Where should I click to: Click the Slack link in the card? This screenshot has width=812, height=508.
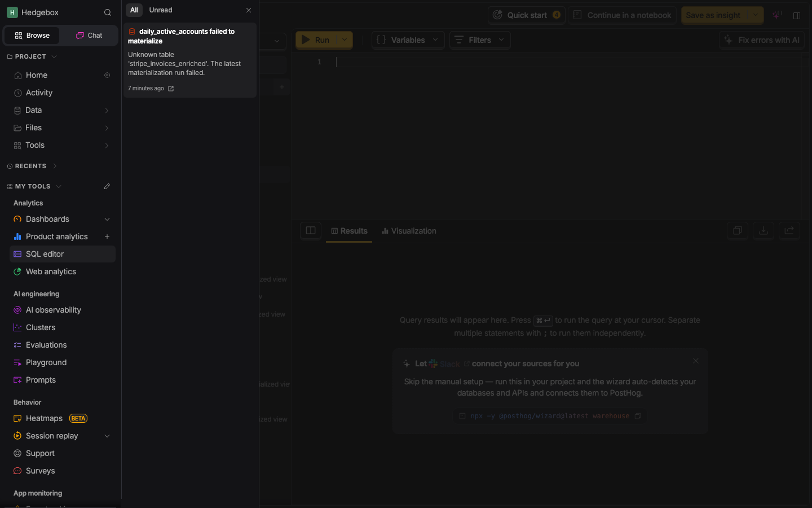pos(449,364)
